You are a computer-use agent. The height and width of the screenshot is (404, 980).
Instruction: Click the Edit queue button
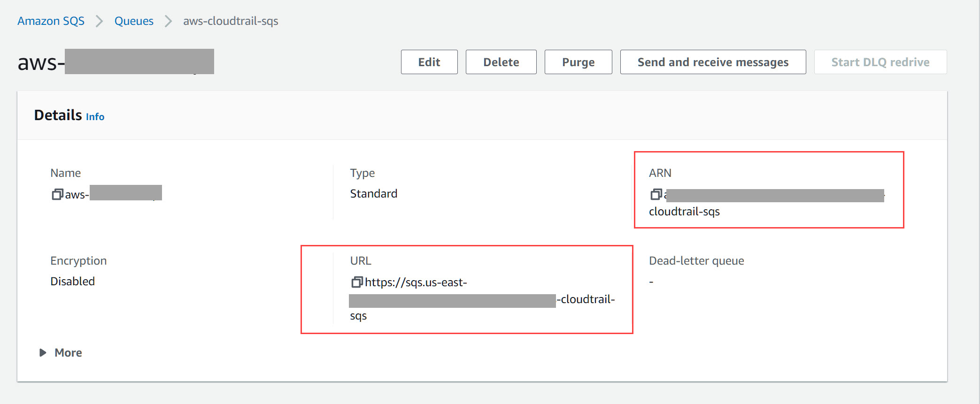(429, 62)
